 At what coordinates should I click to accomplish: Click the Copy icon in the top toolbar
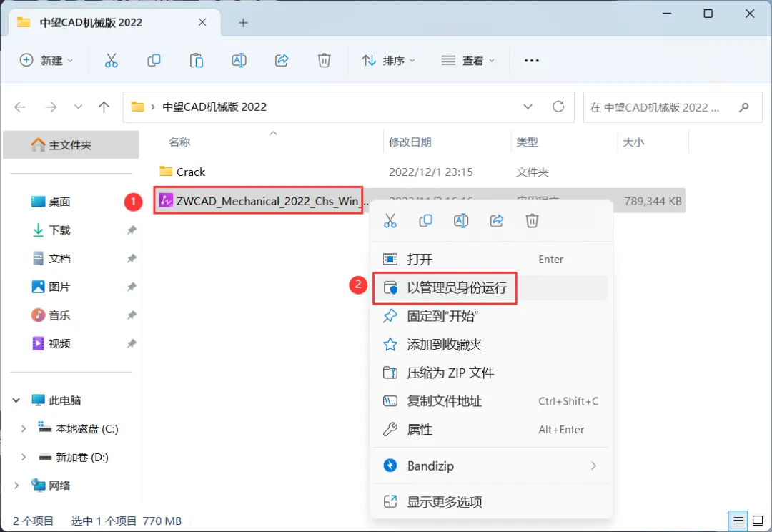154,61
